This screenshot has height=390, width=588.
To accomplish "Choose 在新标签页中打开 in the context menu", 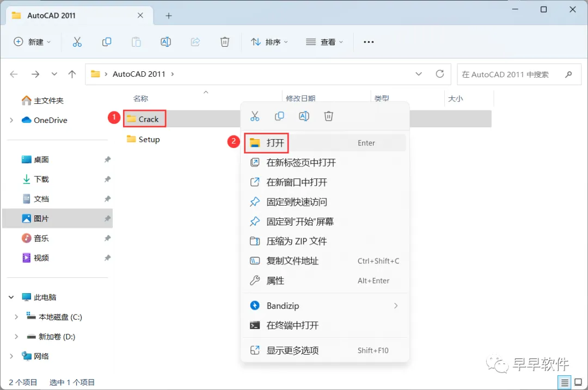I will click(324, 163).
